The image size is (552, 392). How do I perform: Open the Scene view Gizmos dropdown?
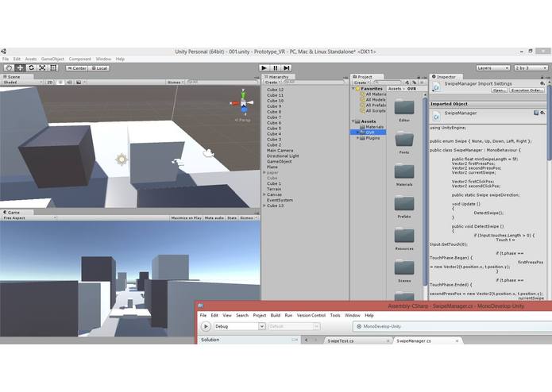176,83
